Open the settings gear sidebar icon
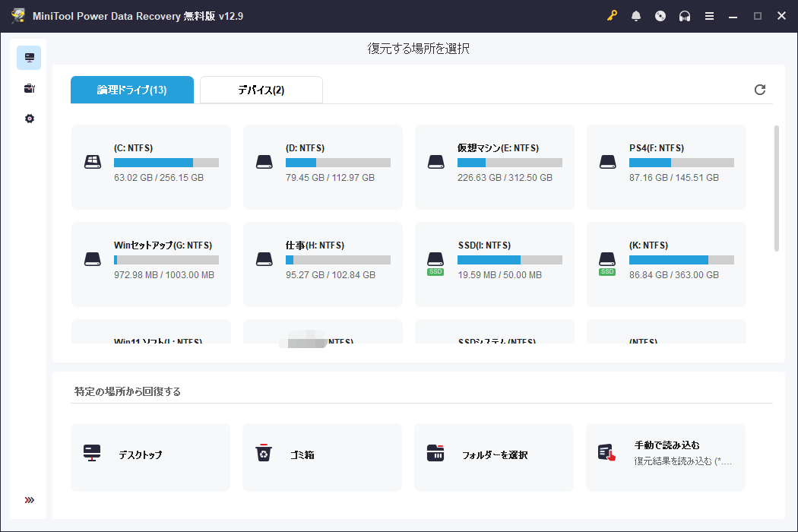Image resolution: width=798 pixels, height=532 pixels. click(x=29, y=119)
